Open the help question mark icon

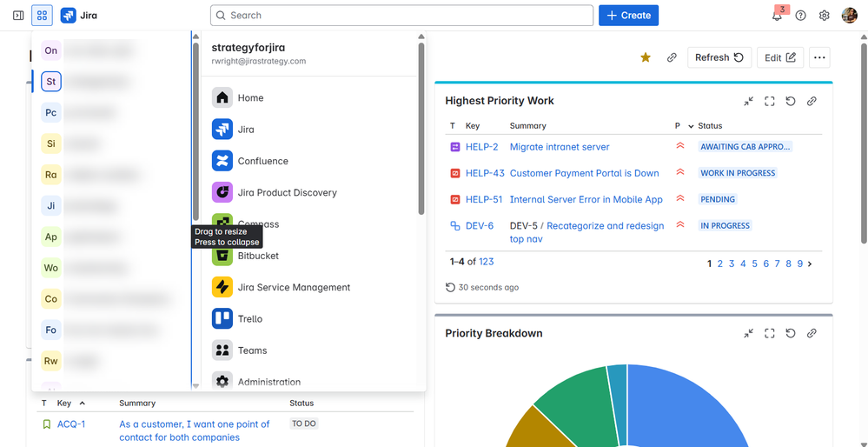pos(800,16)
